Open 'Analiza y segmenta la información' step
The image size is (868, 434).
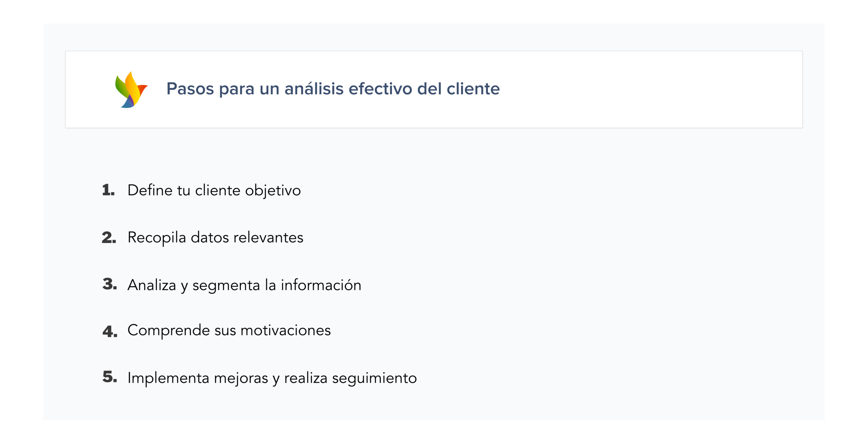[x=244, y=285]
